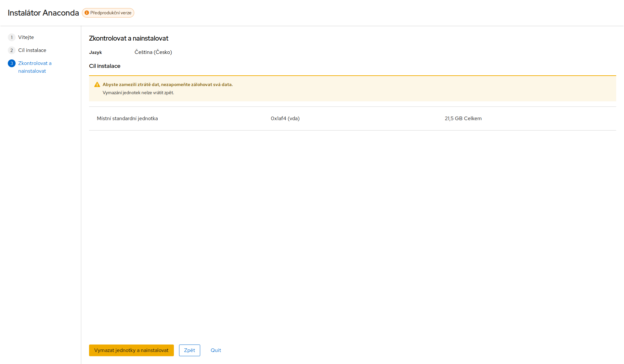Click the Zpět button
Image resolution: width=624 pixels, height=364 pixels.
pyautogui.click(x=189, y=350)
